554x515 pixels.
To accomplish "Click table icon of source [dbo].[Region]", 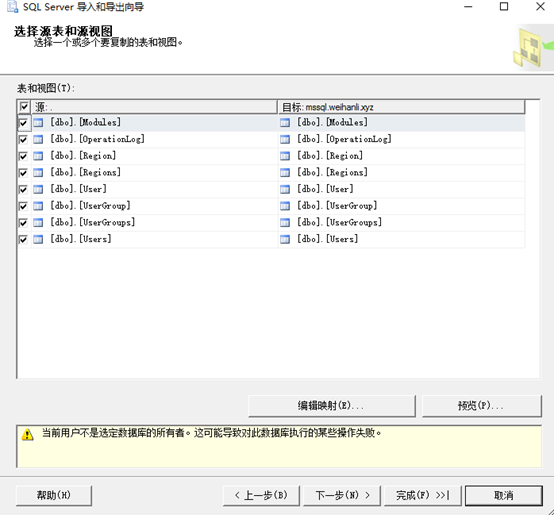I will point(38,156).
